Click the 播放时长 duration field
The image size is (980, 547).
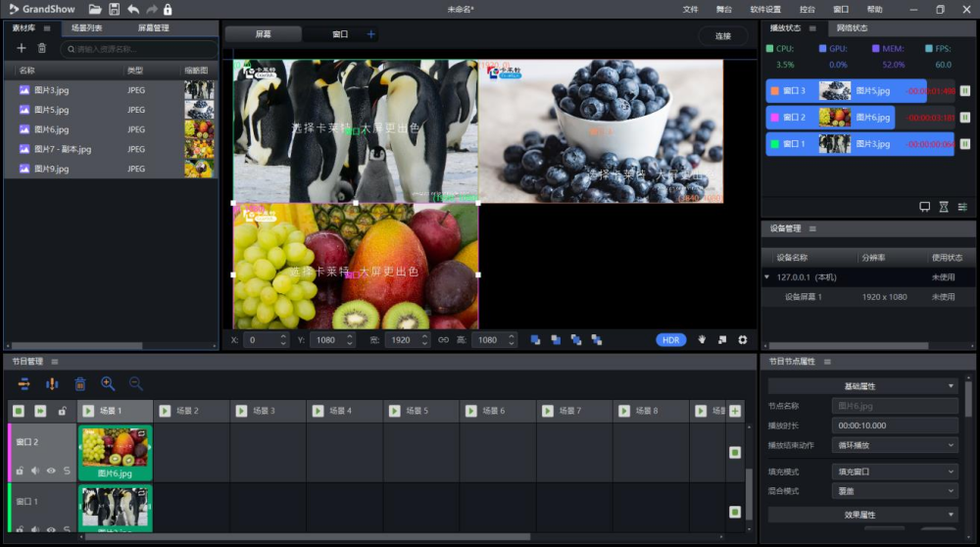click(x=895, y=425)
